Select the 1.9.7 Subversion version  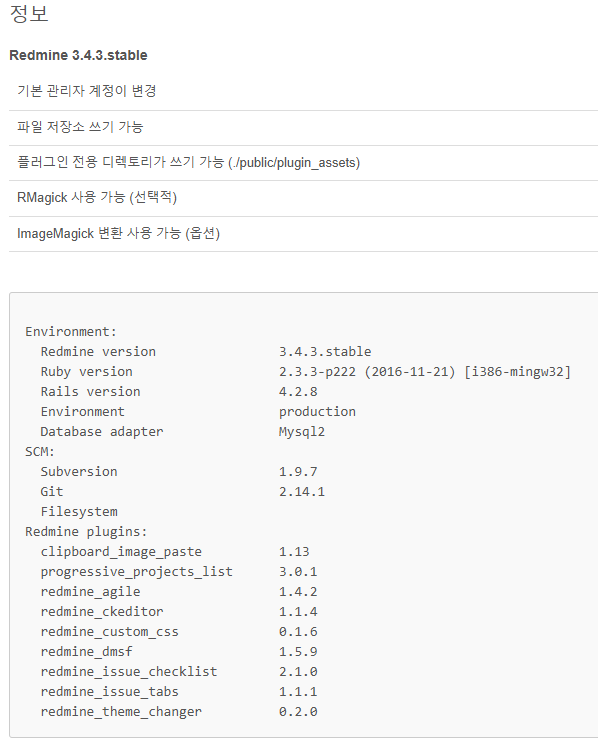[298, 471]
